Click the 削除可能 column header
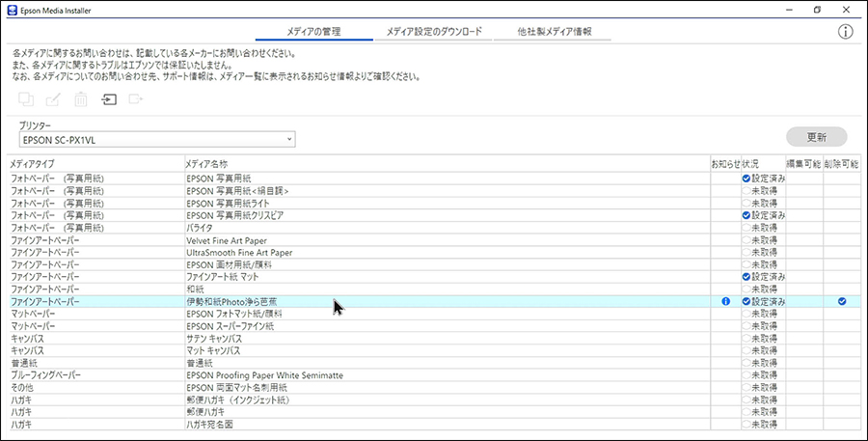The height and width of the screenshot is (441, 868). pyautogui.click(x=841, y=164)
